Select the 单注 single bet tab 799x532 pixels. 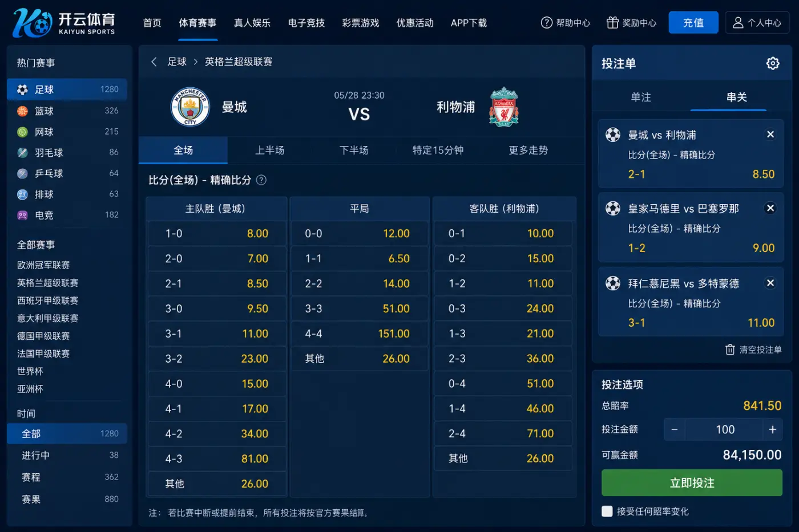pyautogui.click(x=641, y=97)
